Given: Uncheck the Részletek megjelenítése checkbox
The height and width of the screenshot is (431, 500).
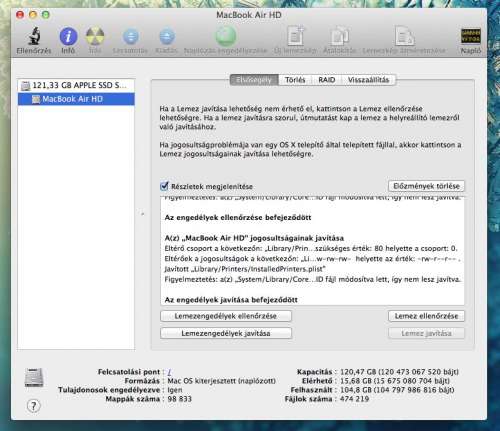Looking at the screenshot, I should [164, 186].
